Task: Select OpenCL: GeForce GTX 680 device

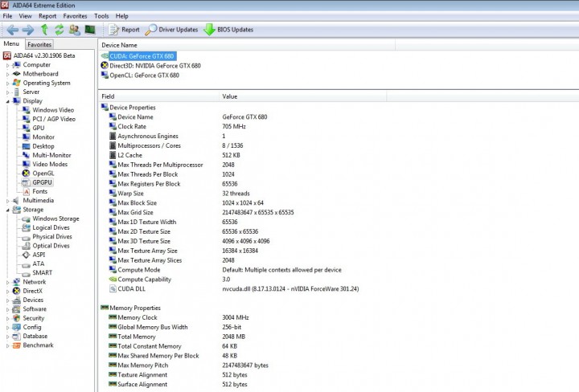Action: [145, 76]
